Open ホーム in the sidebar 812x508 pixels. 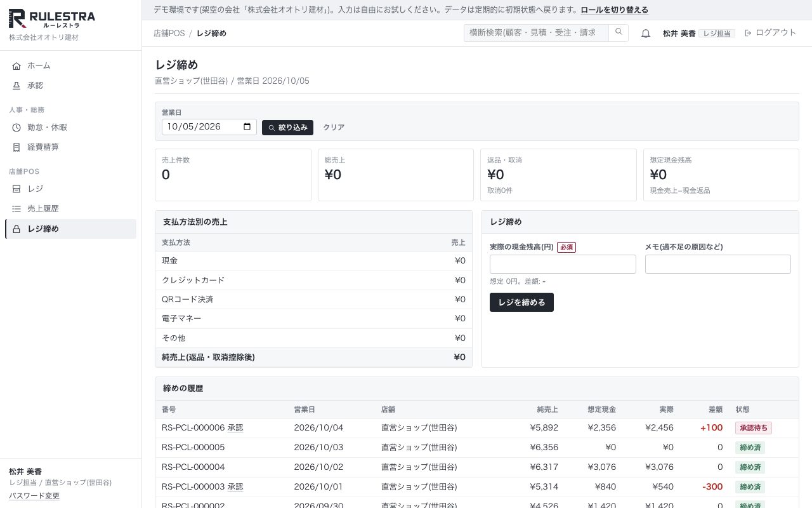(70, 66)
